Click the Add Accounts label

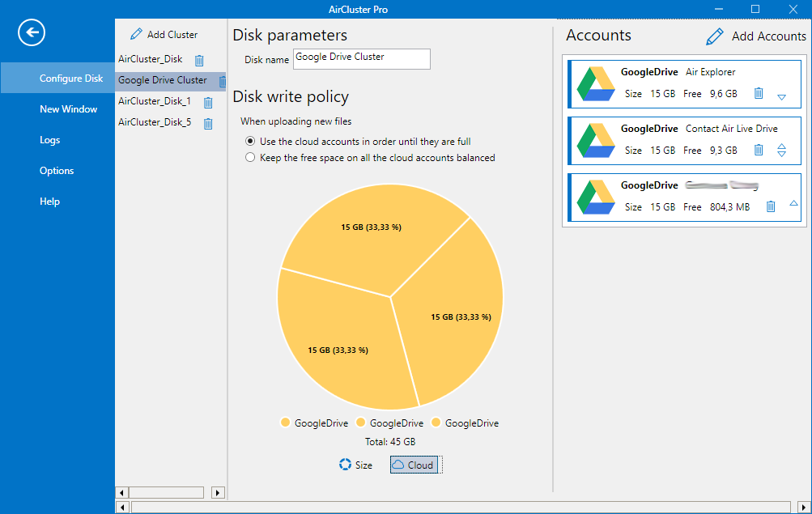768,36
